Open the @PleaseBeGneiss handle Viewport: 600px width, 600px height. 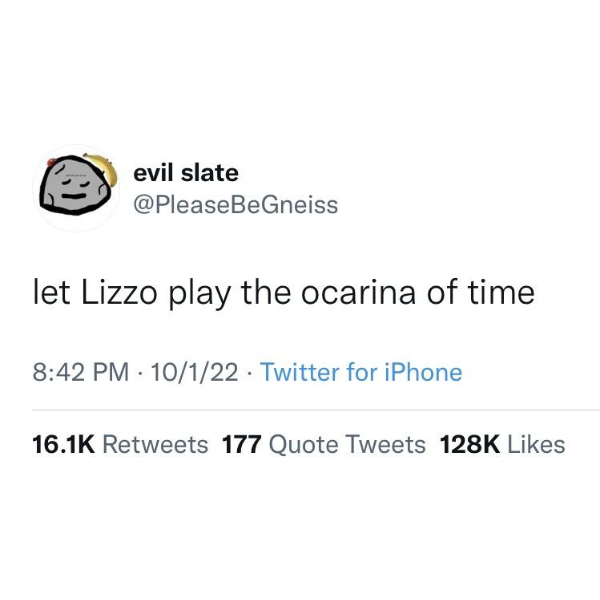tap(236, 205)
